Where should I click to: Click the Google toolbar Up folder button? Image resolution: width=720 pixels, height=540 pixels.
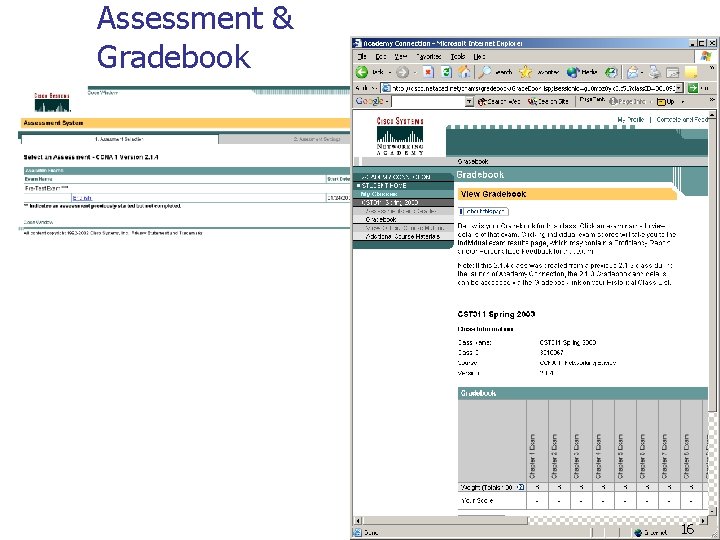pyautogui.click(x=665, y=101)
